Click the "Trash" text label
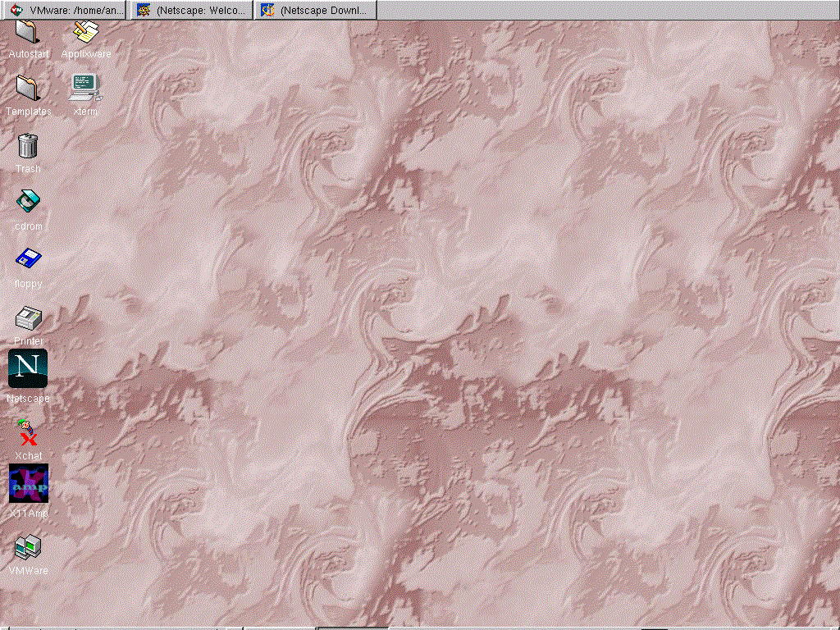Image resolution: width=840 pixels, height=630 pixels. click(28, 169)
